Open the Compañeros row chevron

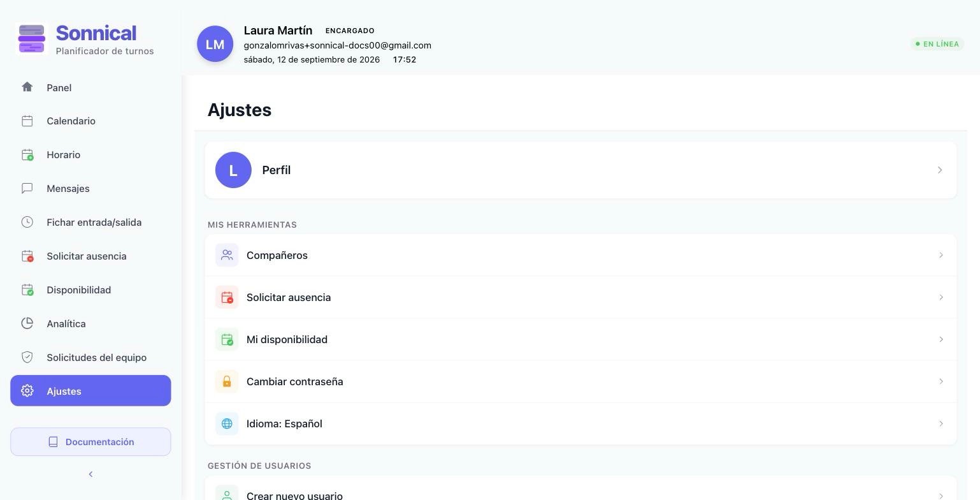940,255
